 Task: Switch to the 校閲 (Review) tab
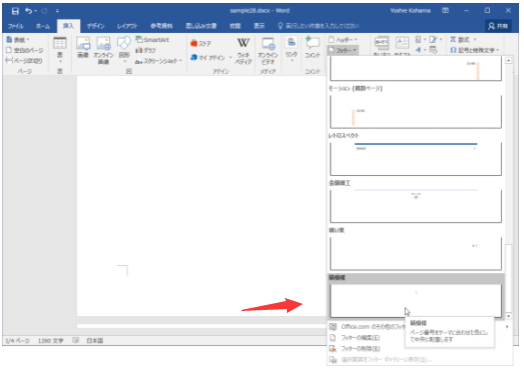pos(235,26)
